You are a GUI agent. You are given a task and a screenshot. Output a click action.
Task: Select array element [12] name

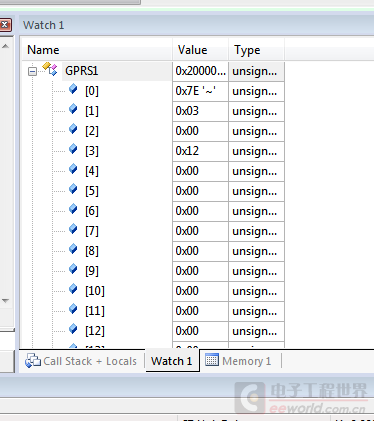[x=95, y=331]
